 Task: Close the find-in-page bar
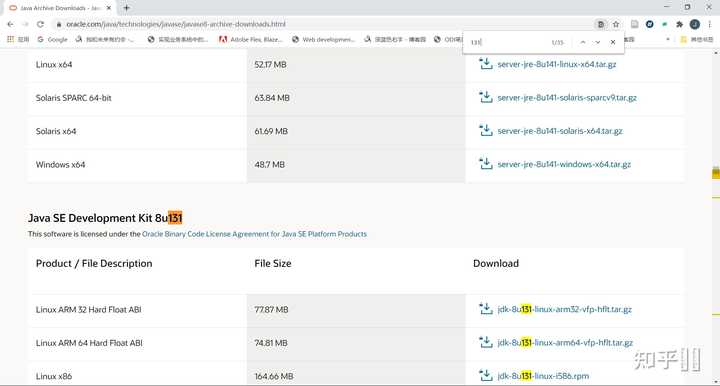coord(613,42)
